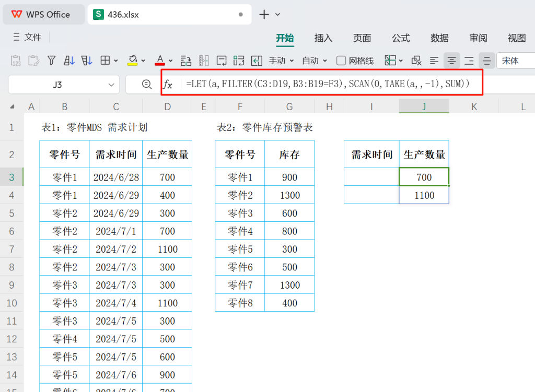Screen dimensions: 535x392
Task: Click the green freeze panes table icon
Action: pos(390,61)
